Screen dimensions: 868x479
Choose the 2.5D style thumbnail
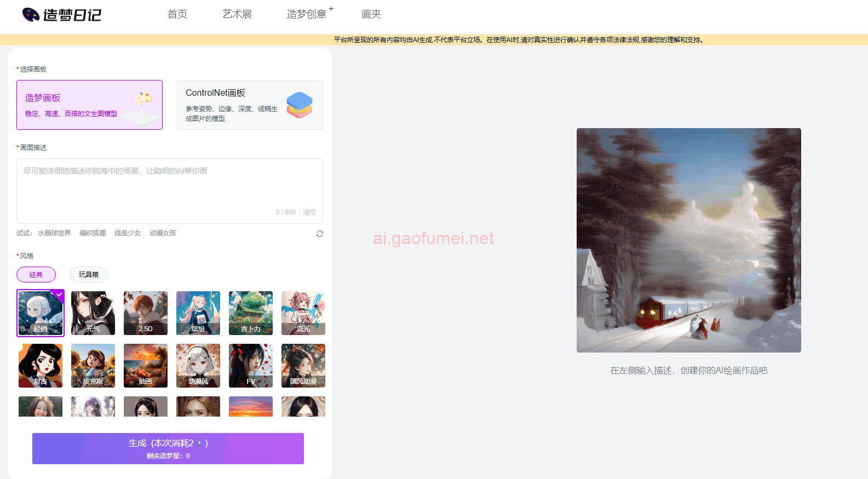tap(146, 313)
